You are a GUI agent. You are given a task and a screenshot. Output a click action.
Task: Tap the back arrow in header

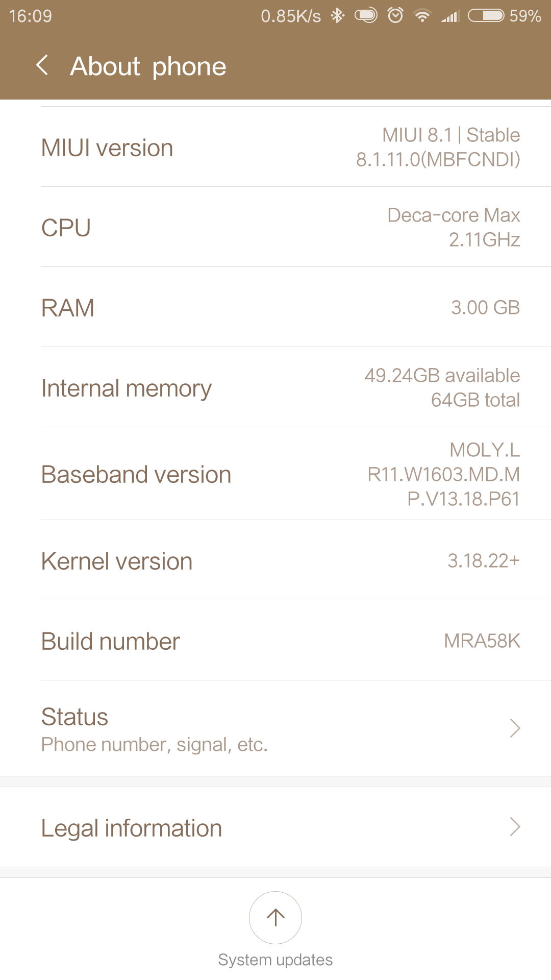click(x=43, y=66)
